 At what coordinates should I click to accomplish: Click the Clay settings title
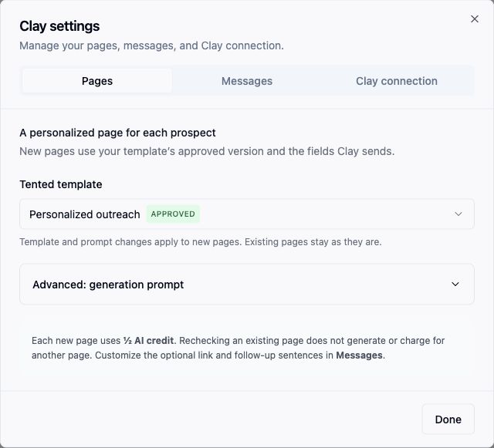(59, 26)
